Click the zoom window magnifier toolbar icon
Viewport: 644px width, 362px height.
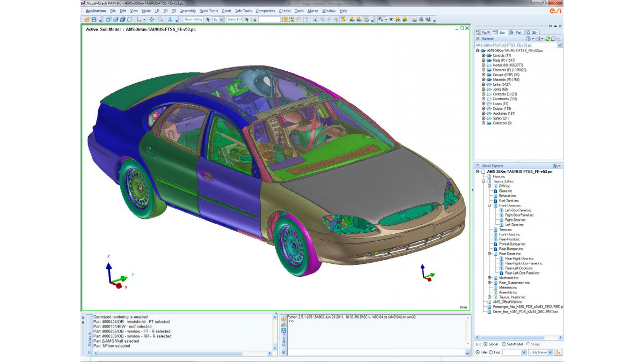coord(160,19)
